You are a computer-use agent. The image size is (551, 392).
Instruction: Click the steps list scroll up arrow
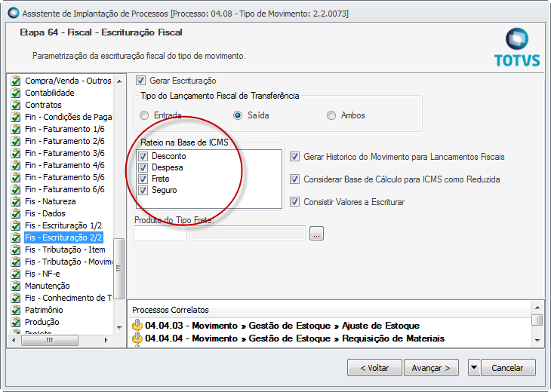[x=119, y=81]
